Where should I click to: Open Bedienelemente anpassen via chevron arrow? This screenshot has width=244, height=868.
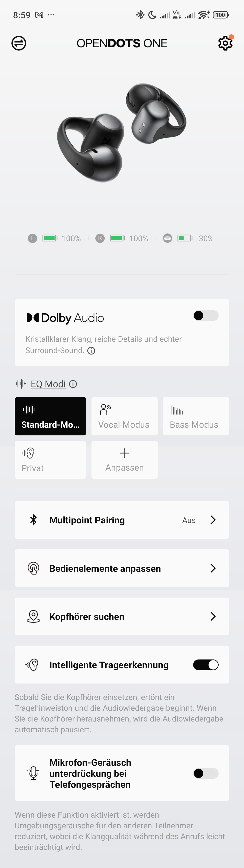tap(213, 569)
